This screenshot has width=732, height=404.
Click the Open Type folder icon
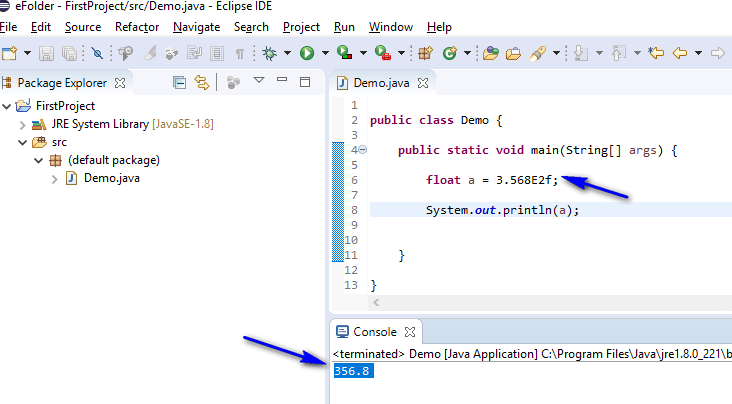pos(491,53)
